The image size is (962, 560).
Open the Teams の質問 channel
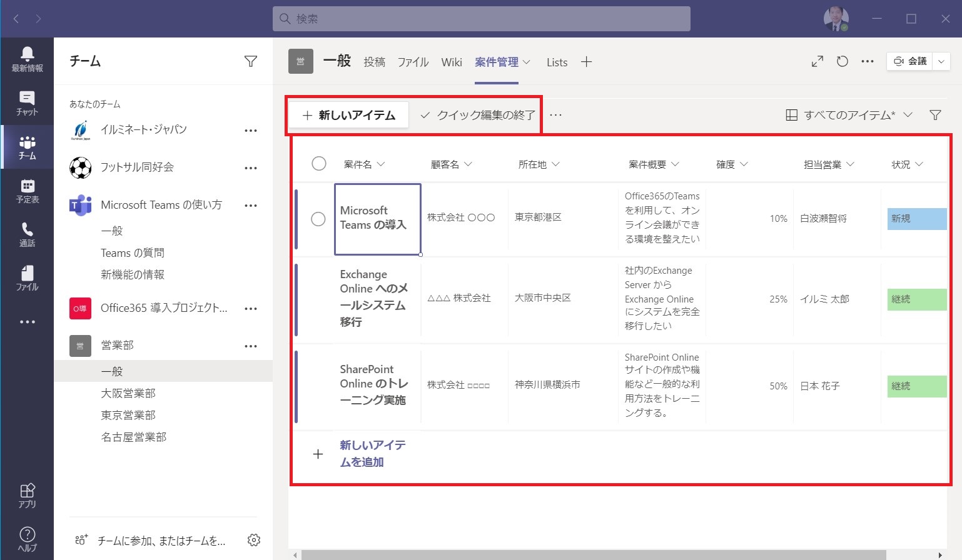(133, 252)
